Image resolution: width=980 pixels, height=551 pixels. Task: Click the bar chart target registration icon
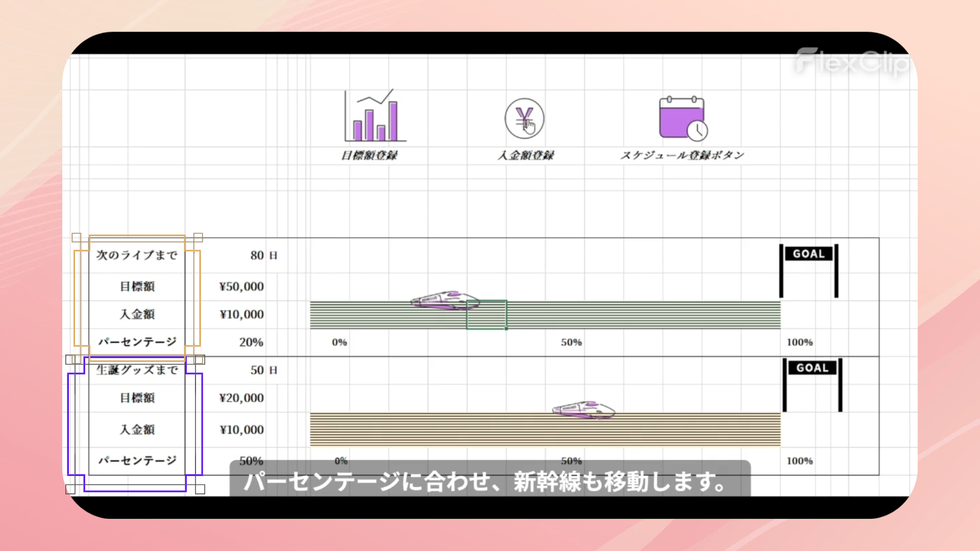click(375, 116)
